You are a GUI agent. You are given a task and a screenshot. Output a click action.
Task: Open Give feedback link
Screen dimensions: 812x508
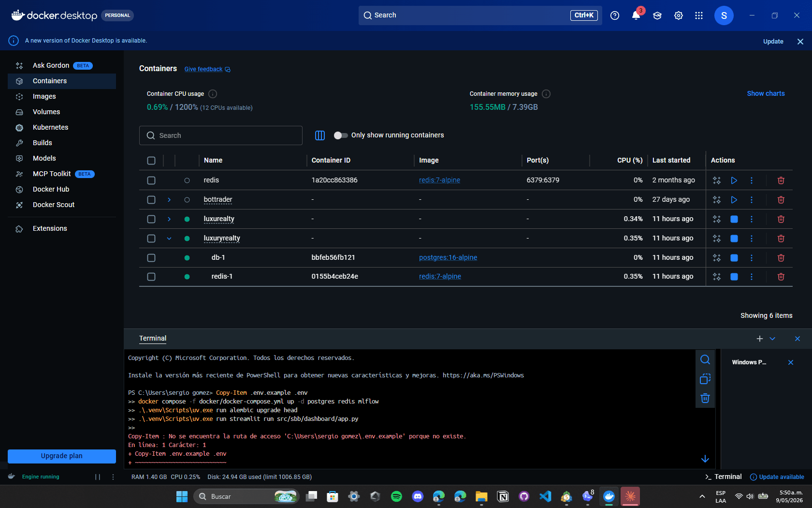[207, 69]
